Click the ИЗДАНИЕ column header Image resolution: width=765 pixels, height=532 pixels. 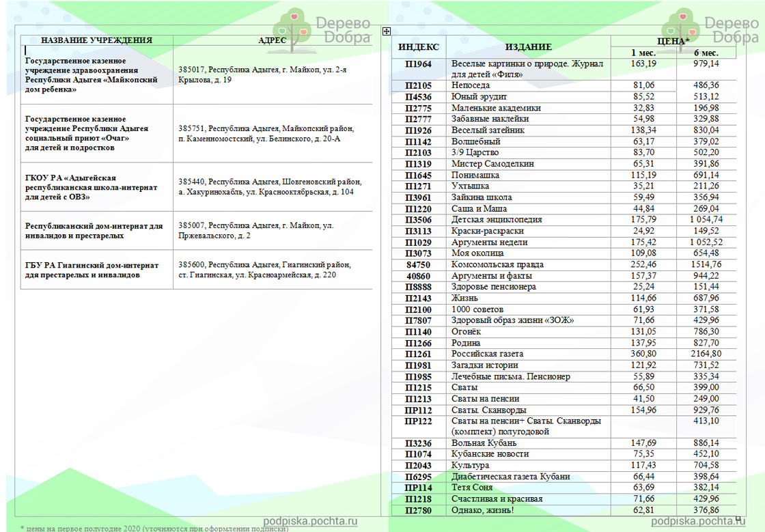click(529, 46)
